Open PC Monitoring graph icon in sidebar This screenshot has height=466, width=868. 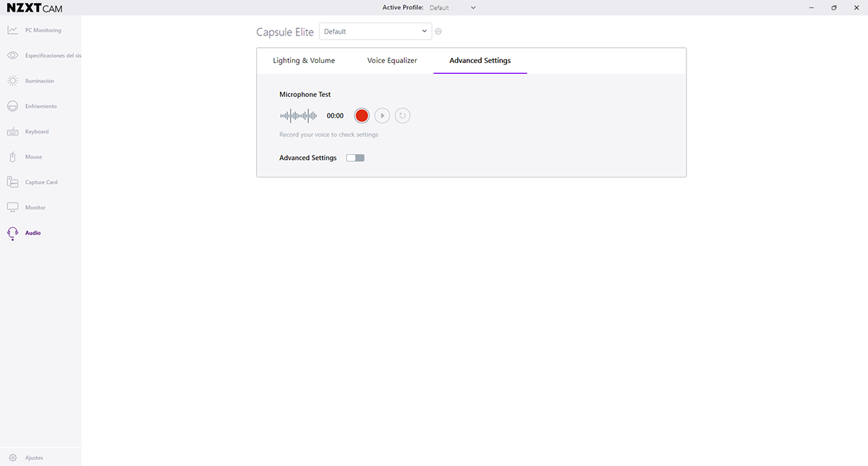point(12,30)
